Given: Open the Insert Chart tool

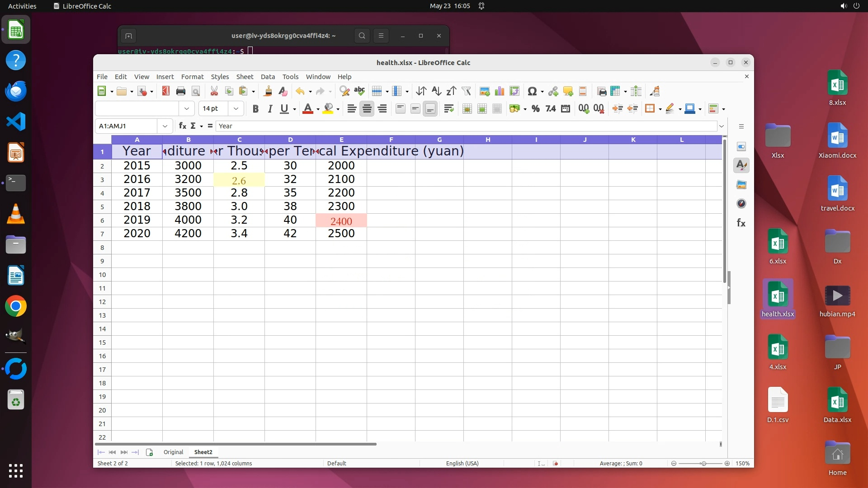Looking at the screenshot, I should point(500,91).
